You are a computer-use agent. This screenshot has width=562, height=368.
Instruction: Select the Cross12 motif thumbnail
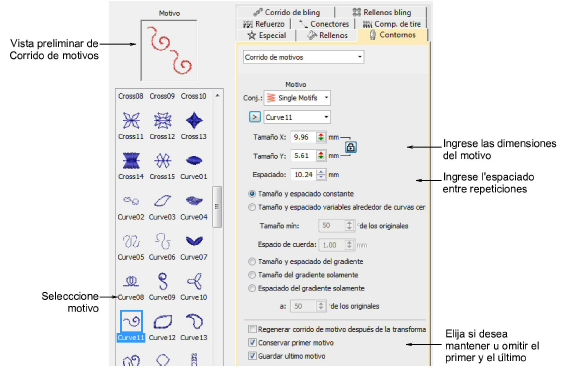click(162, 121)
